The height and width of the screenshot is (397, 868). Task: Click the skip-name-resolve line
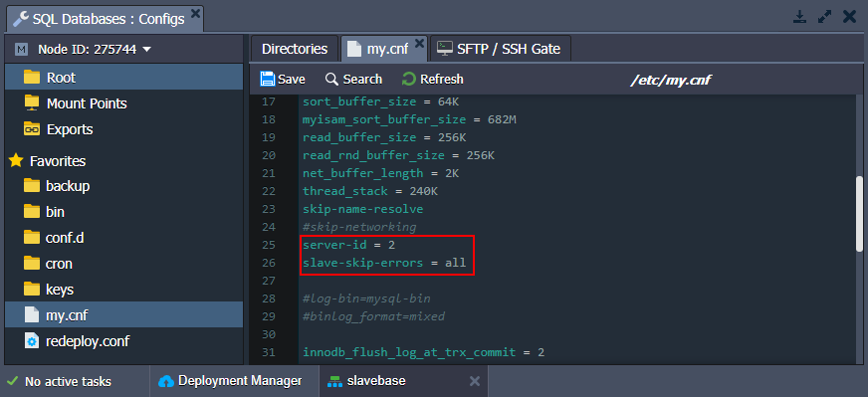[x=362, y=209]
